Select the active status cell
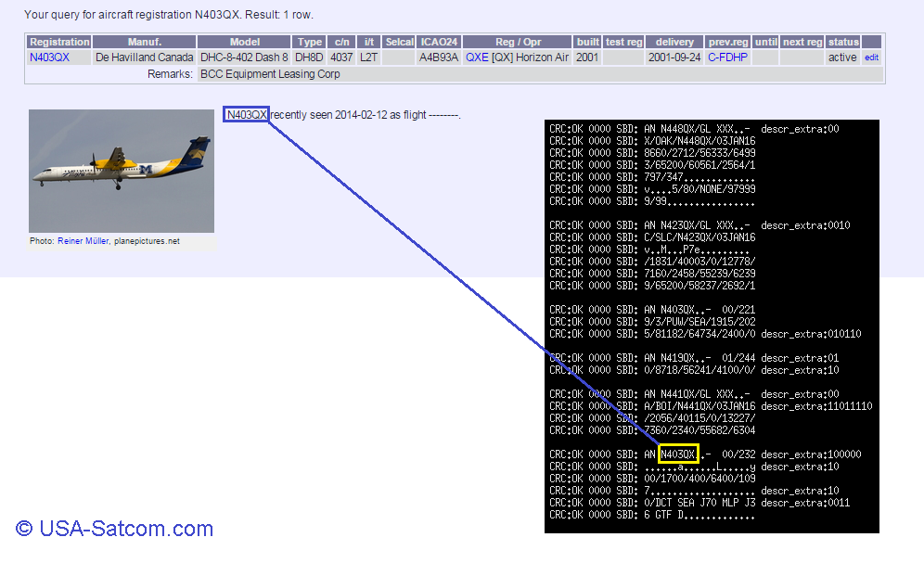The height and width of the screenshot is (563, 924). point(842,58)
